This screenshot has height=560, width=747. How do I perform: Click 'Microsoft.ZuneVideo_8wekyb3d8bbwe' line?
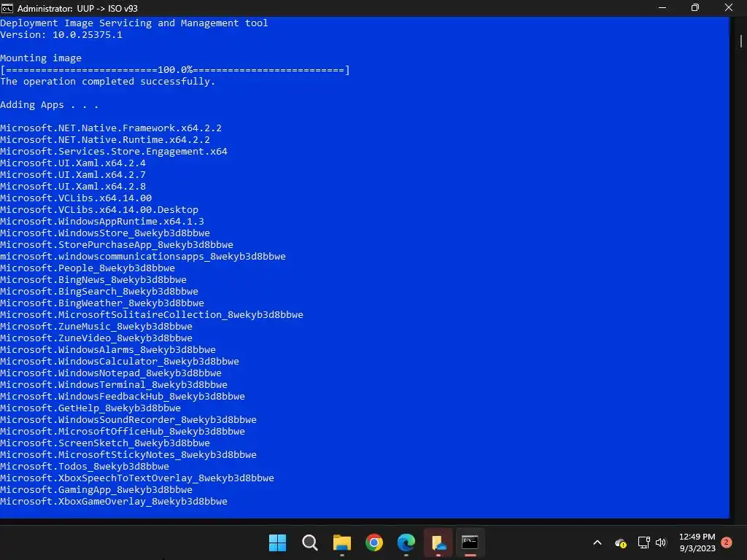[x=96, y=338]
